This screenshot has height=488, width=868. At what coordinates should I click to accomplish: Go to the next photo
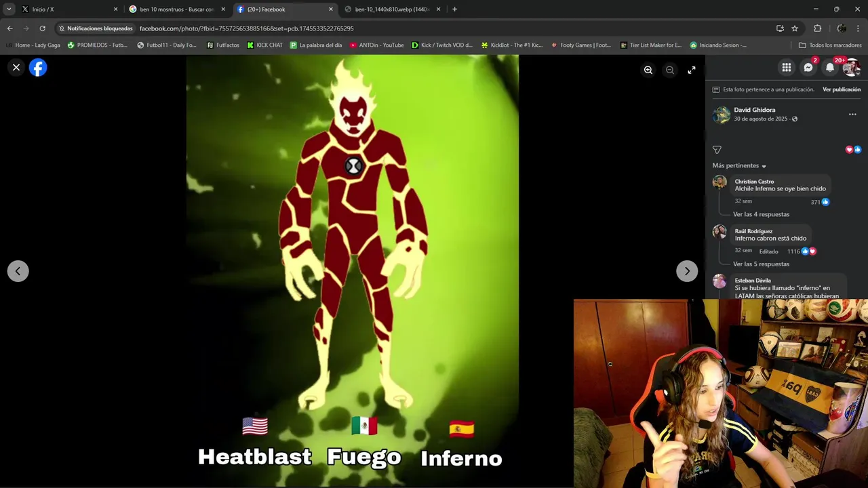tap(687, 271)
